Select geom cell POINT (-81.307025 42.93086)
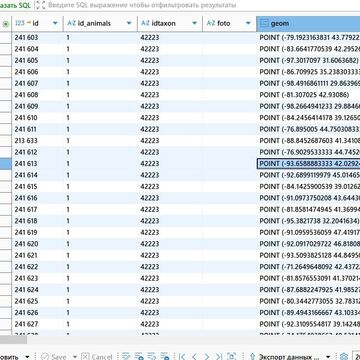 (308, 95)
